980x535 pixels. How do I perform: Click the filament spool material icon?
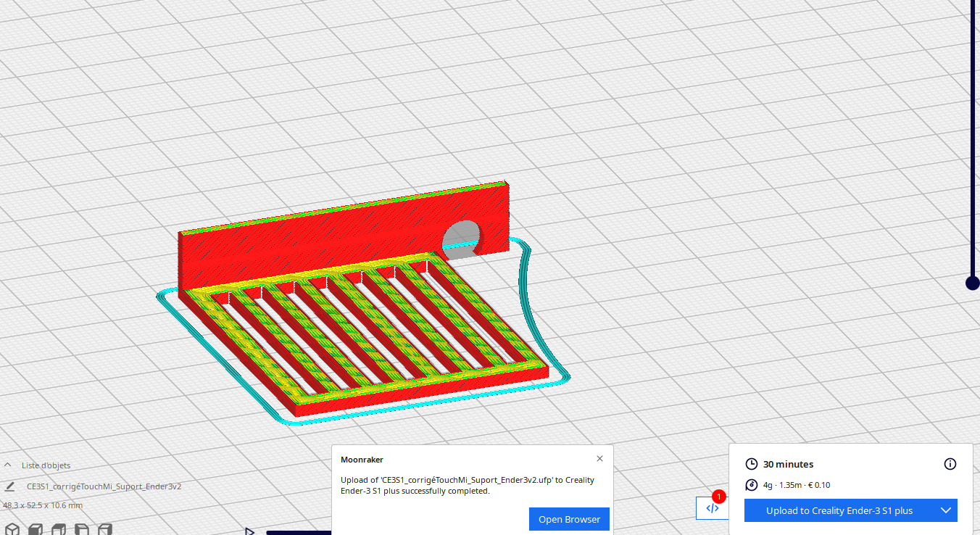click(x=752, y=485)
